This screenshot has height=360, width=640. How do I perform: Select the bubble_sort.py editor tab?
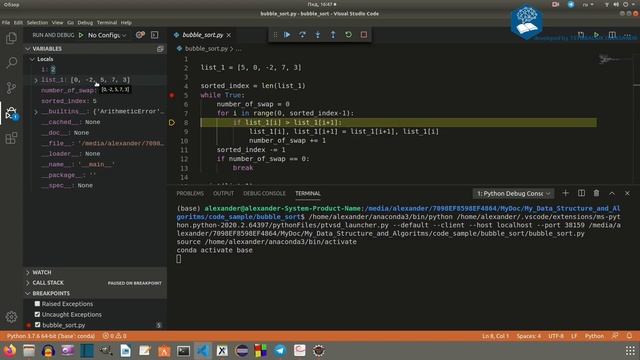click(x=202, y=35)
